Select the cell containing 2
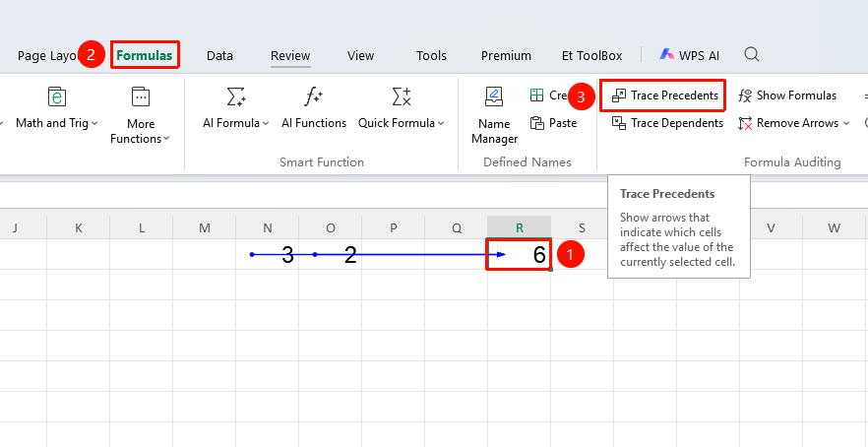 tap(331, 254)
